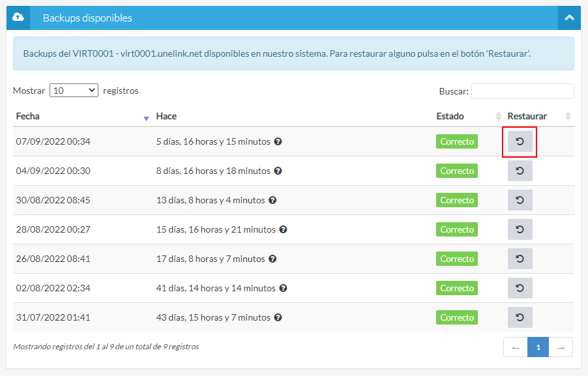
Task: Click help icon beside 43 días, 15 horas
Action: 278,317
